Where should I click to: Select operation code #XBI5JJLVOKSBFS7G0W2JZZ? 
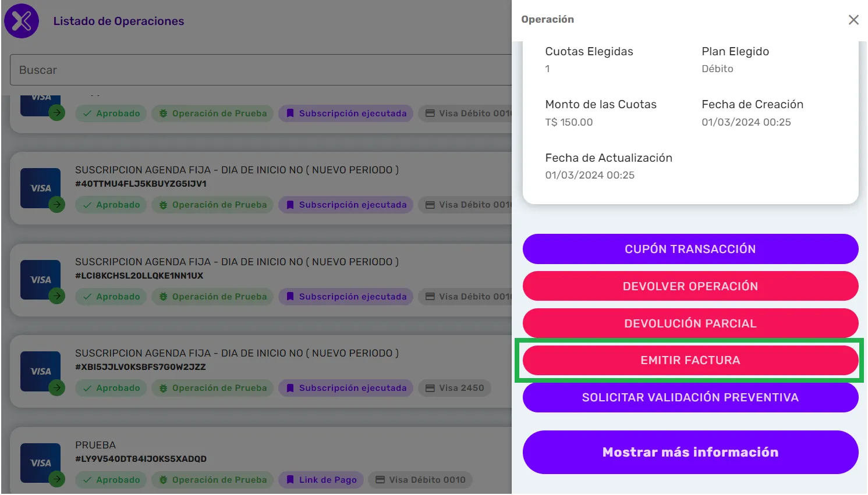click(140, 367)
